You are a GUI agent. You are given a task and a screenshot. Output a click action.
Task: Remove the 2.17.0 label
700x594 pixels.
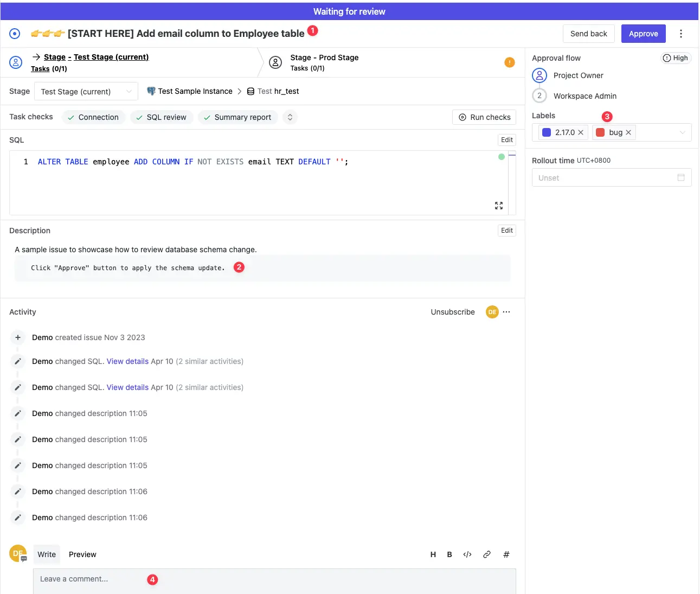point(581,132)
